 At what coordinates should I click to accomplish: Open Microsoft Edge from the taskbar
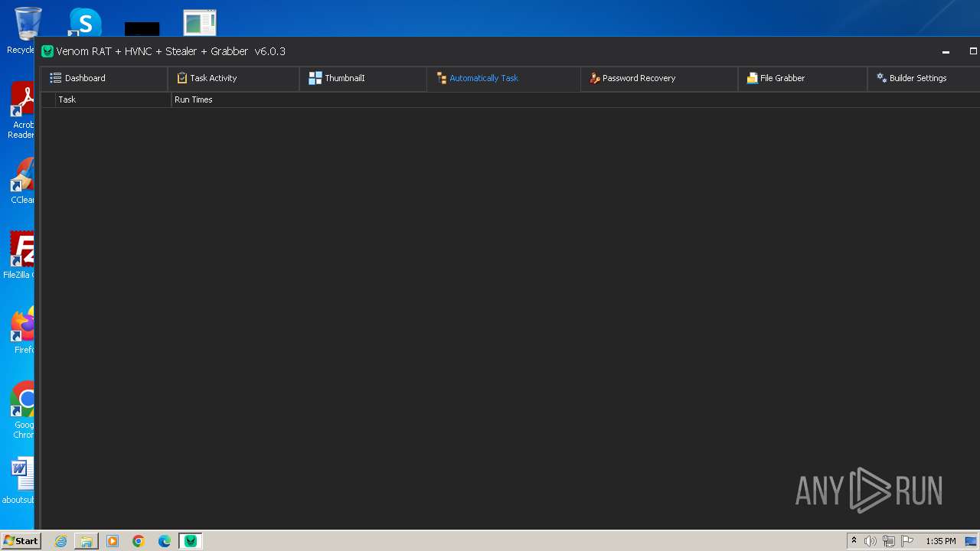click(x=165, y=541)
